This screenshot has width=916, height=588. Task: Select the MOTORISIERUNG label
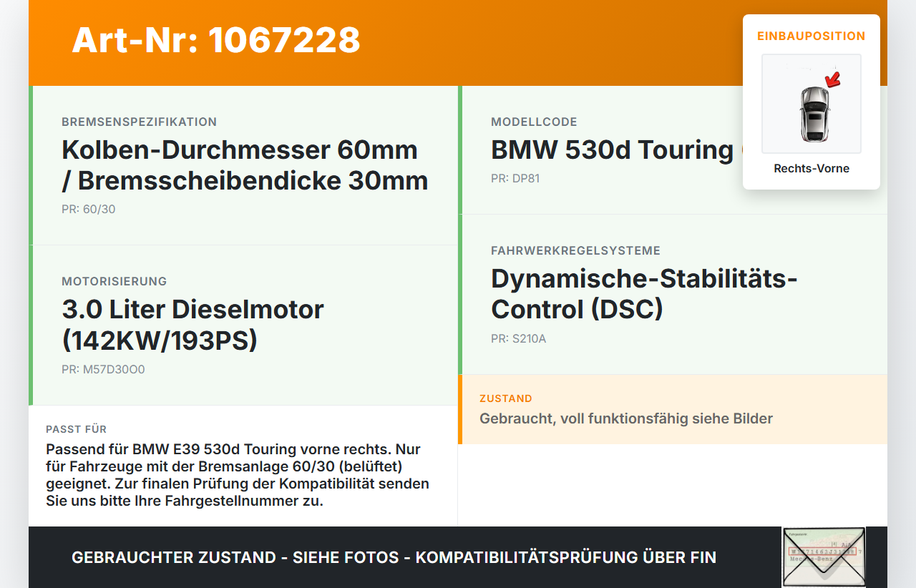pyautogui.click(x=114, y=282)
